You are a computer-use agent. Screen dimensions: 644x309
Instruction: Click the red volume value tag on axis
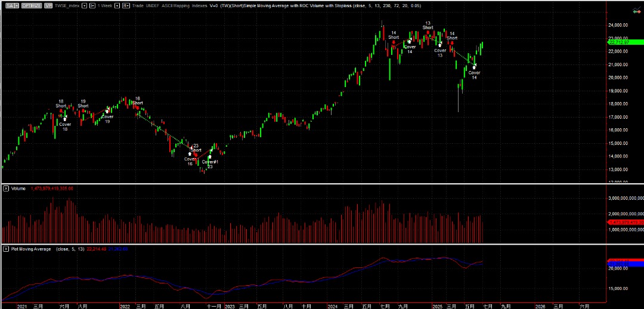pyautogui.click(x=625, y=222)
